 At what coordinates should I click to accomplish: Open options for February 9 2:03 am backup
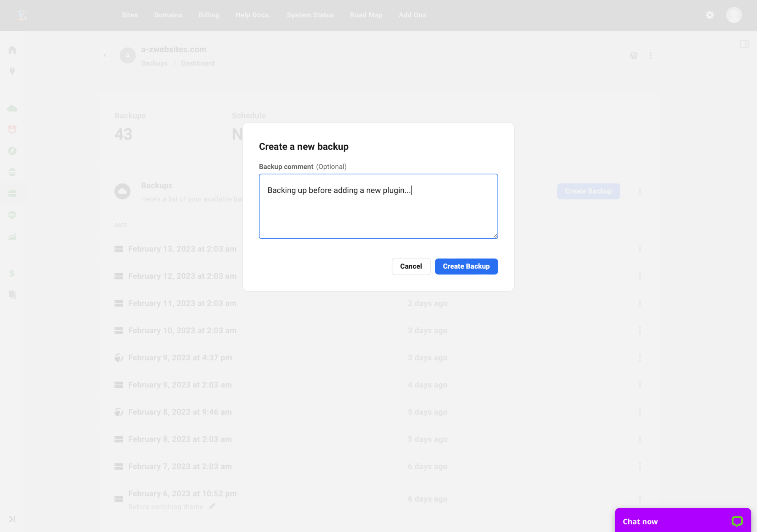pos(640,385)
